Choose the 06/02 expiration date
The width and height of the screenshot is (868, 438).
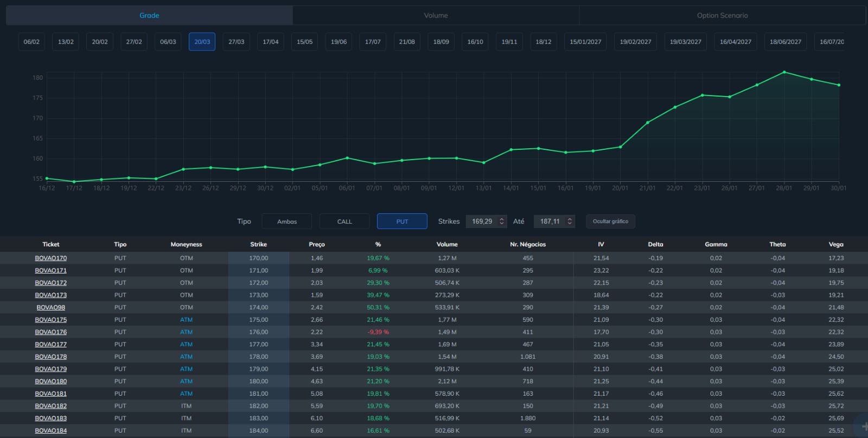click(31, 42)
